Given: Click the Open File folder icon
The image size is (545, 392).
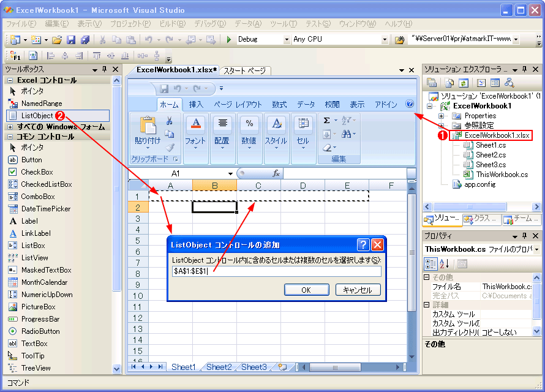Looking at the screenshot, I should 57,40.
